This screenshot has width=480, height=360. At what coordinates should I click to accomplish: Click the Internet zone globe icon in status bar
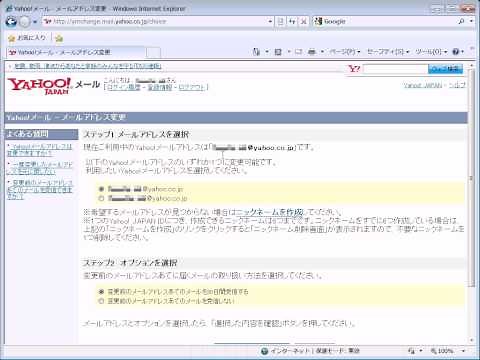click(265, 351)
